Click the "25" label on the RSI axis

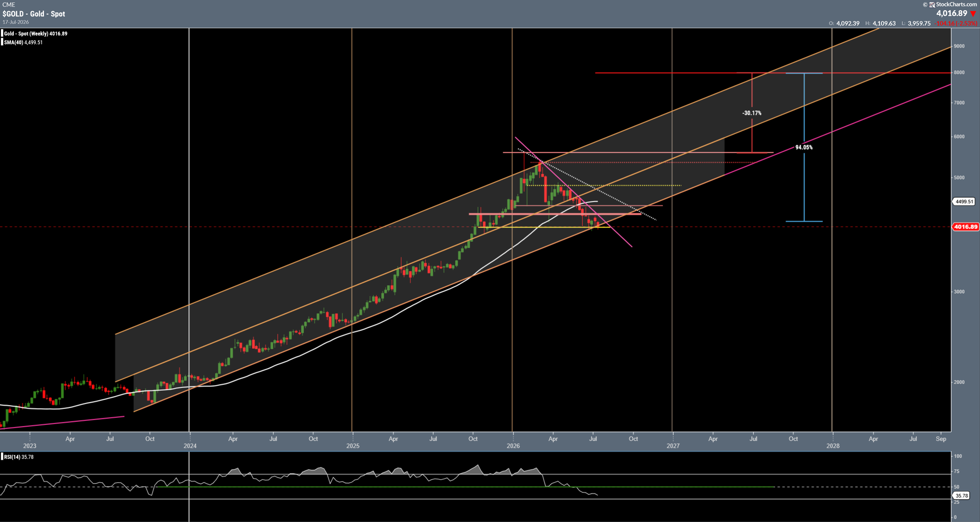[x=957, y=503]
